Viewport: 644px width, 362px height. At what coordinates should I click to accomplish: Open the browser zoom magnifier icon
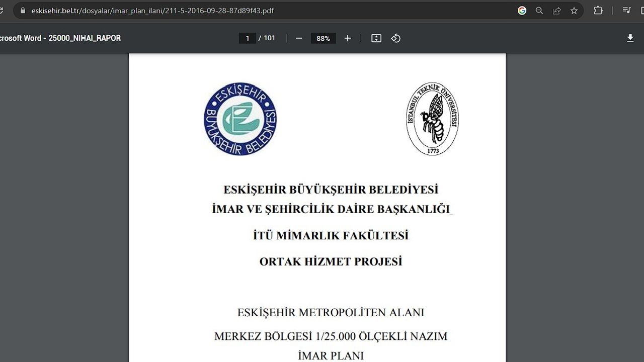tap(539, 11)
